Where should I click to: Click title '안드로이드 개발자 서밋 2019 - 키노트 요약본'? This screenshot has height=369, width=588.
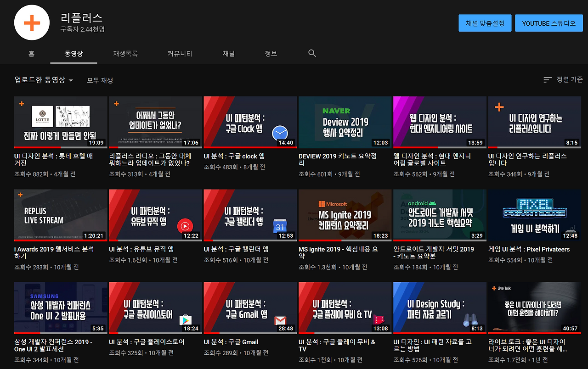pyautogui.click(x=434, y=253)
